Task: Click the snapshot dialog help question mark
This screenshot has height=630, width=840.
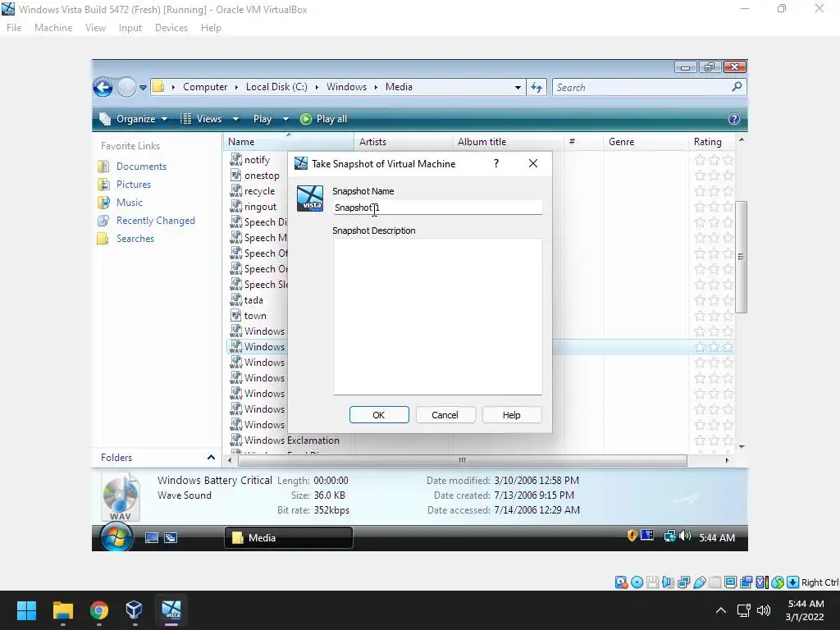Action: pos(496,163)
